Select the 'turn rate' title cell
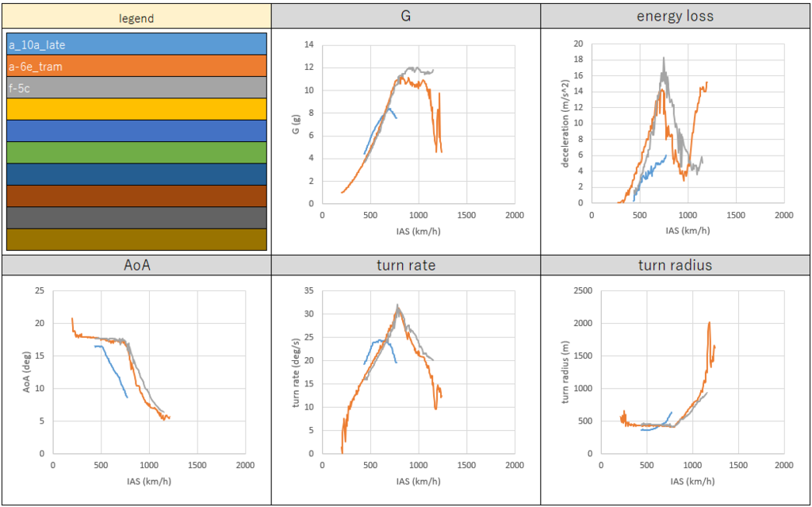812x507 pixels. [405, 266]
